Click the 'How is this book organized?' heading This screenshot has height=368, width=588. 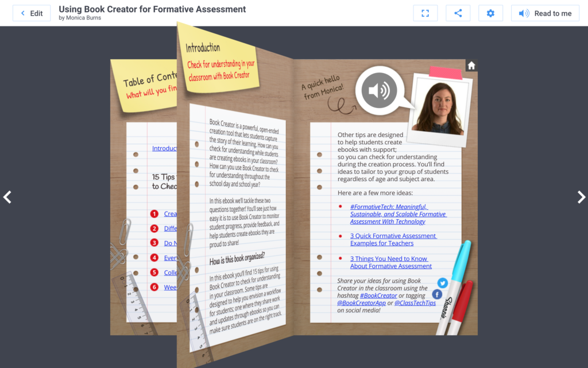click(237, 259)
